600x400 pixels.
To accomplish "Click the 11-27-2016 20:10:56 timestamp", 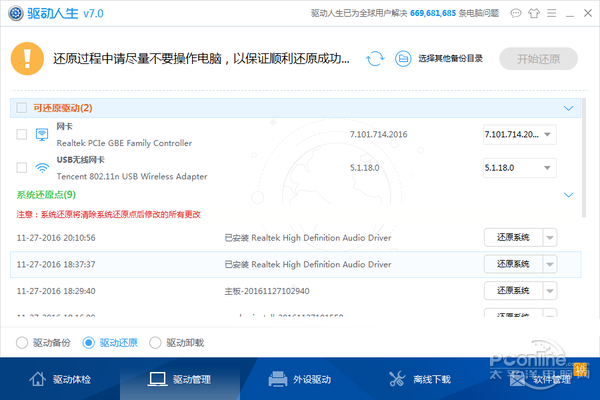I will coord(56,238).
